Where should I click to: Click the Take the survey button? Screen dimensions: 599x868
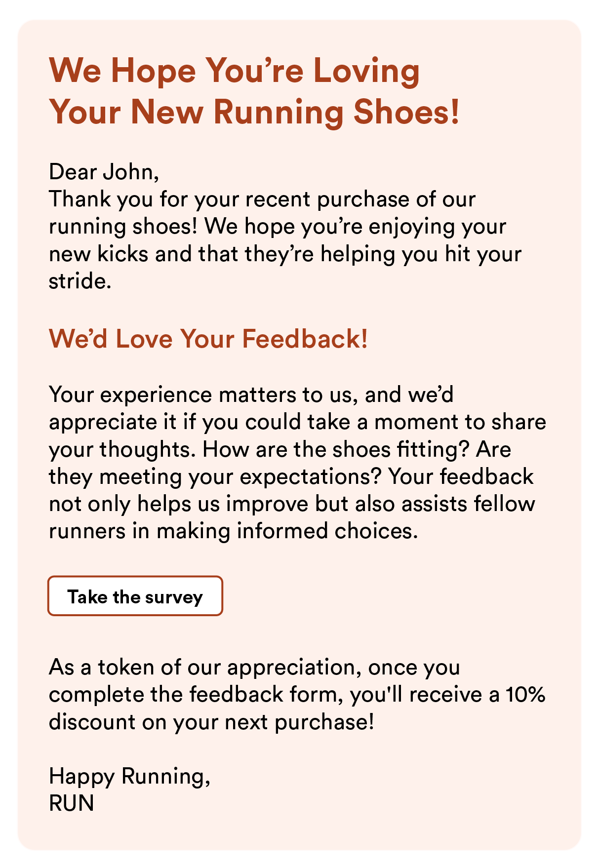[x=135, y=596]
